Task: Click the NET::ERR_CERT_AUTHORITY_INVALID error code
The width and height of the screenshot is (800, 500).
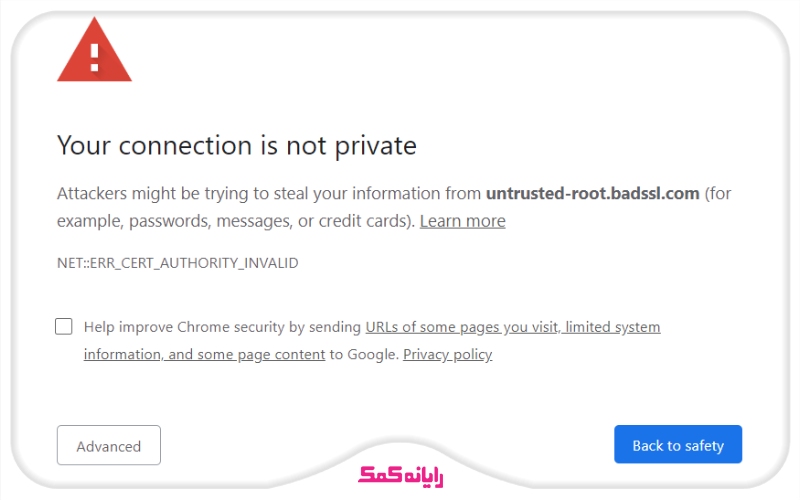Action: tap(177, 263)
